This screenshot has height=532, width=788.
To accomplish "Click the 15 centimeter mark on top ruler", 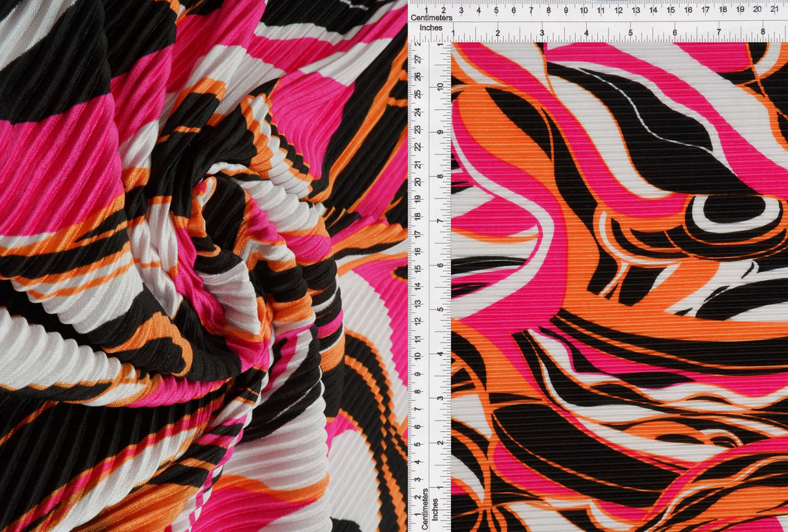I will [x=670, y=9].
